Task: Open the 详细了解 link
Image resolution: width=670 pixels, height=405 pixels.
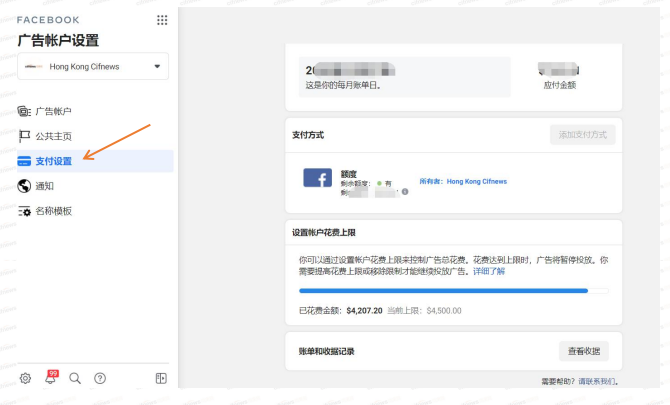Action: pos(489,271)
